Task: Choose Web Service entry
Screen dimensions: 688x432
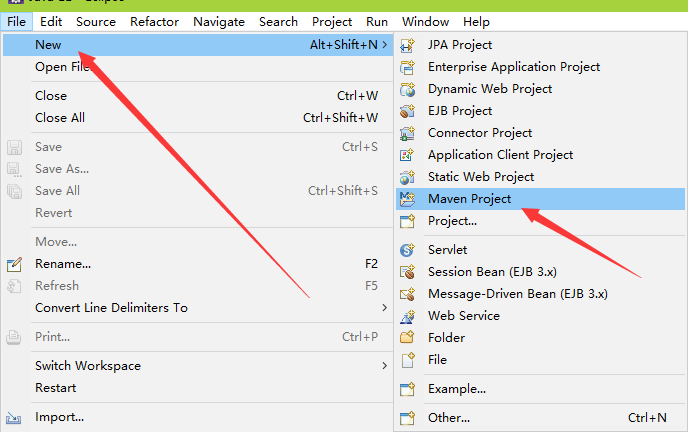Action: pos(540,316)
